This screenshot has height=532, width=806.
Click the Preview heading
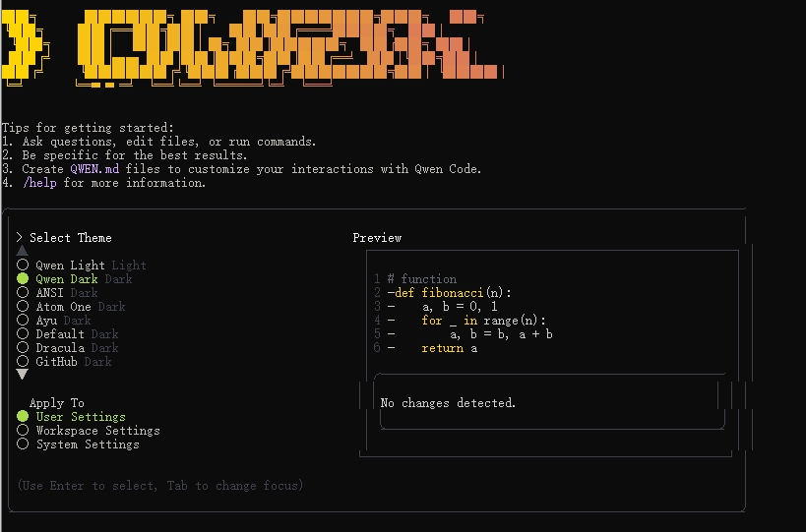pyautogui.click(x=377, y=238)
